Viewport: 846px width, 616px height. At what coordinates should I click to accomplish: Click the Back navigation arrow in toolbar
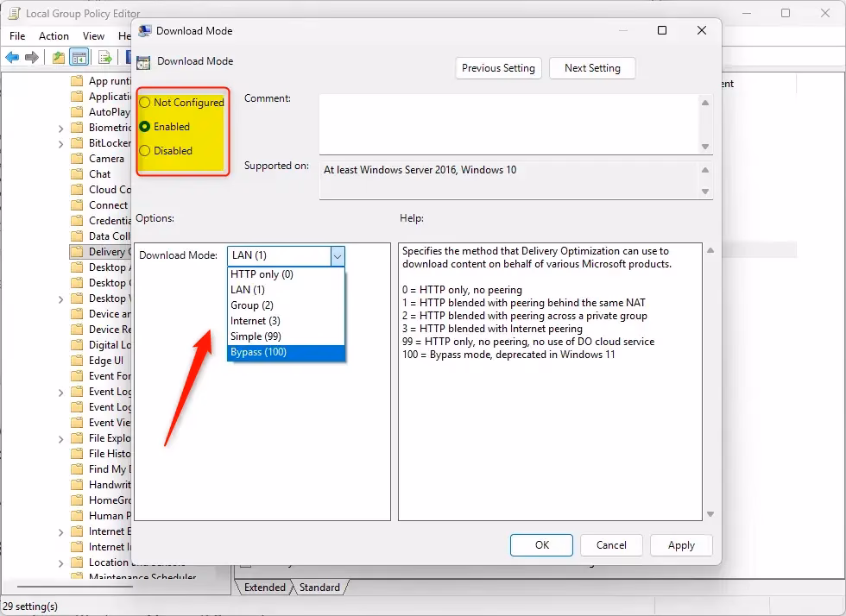coord(12,57)
